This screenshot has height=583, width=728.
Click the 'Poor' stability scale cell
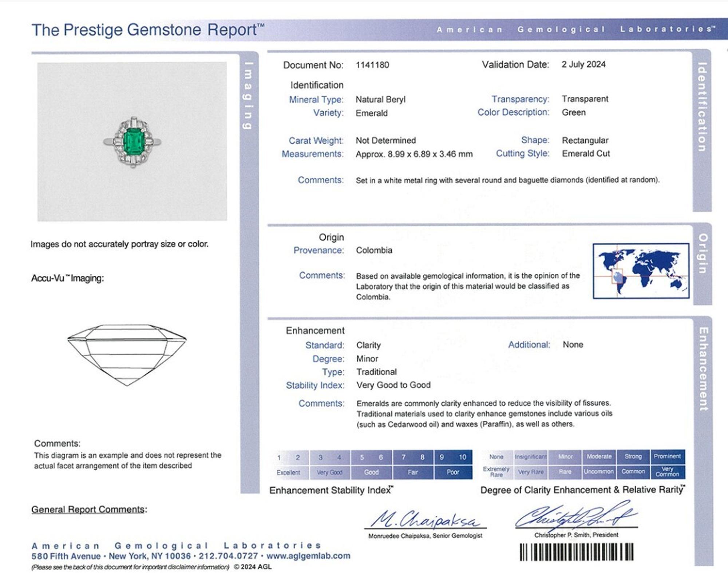(x=453, y=472)
